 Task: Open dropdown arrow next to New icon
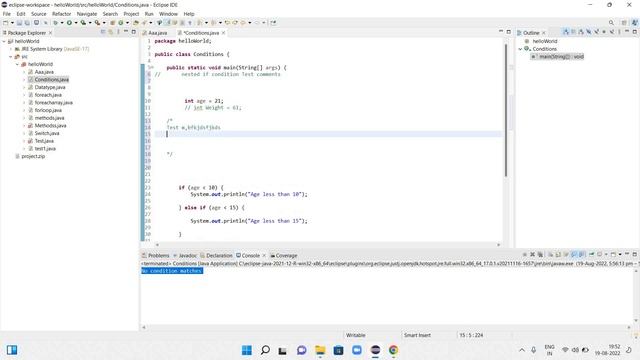12,23
